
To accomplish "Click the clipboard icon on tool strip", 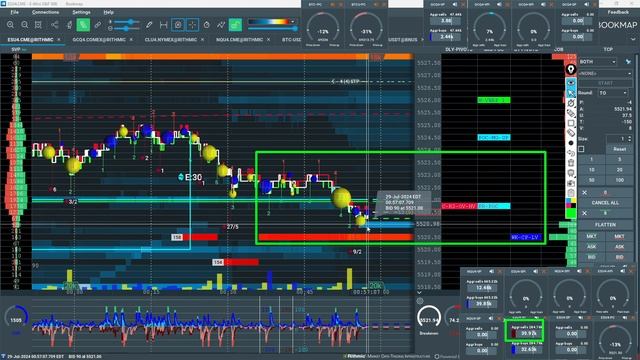I will tap(571, 193).
